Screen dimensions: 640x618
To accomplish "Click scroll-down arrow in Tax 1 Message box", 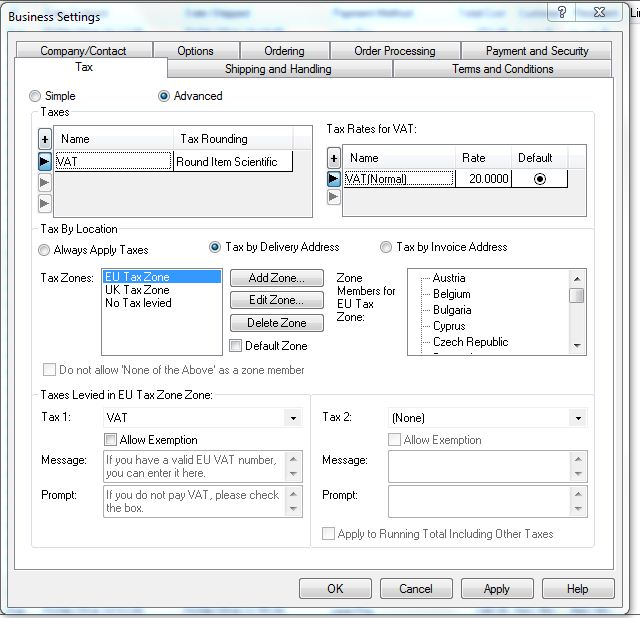I will pyautogui.click(x=293, y=474).
